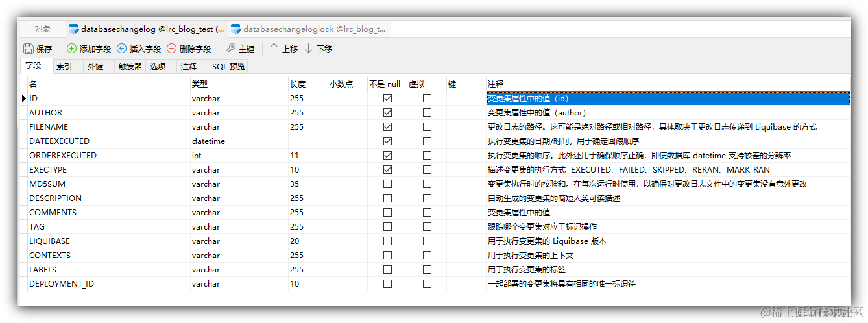Select the CONTEXTS field name cell
Image resolution: width=868 pixels, height=323 pixels.
(108, 256)
